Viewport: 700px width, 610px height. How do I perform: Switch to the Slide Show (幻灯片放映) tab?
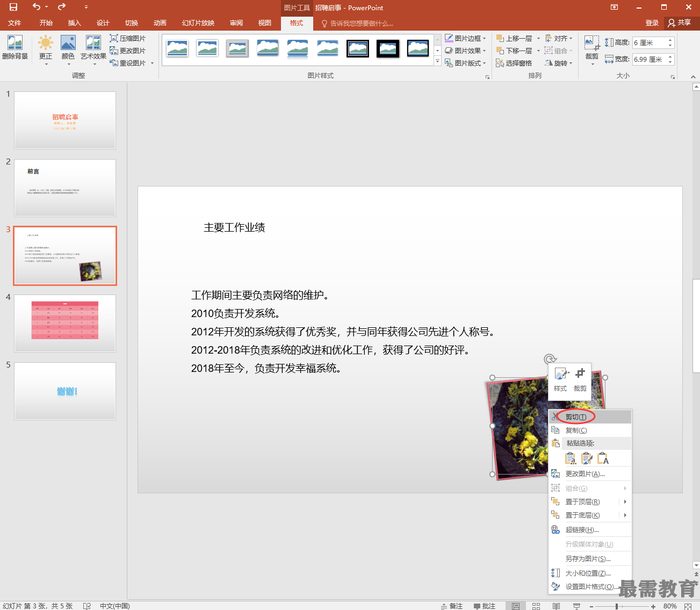[198, 23]
